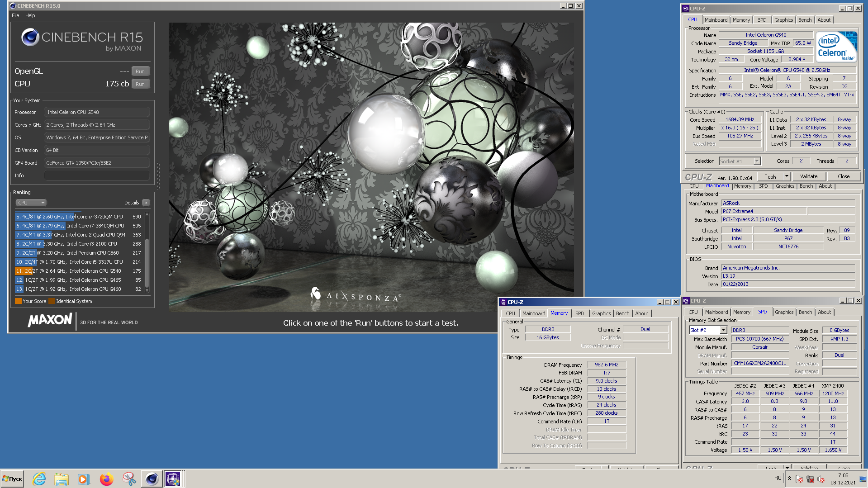Click the network status tray icon

[810, 479]
